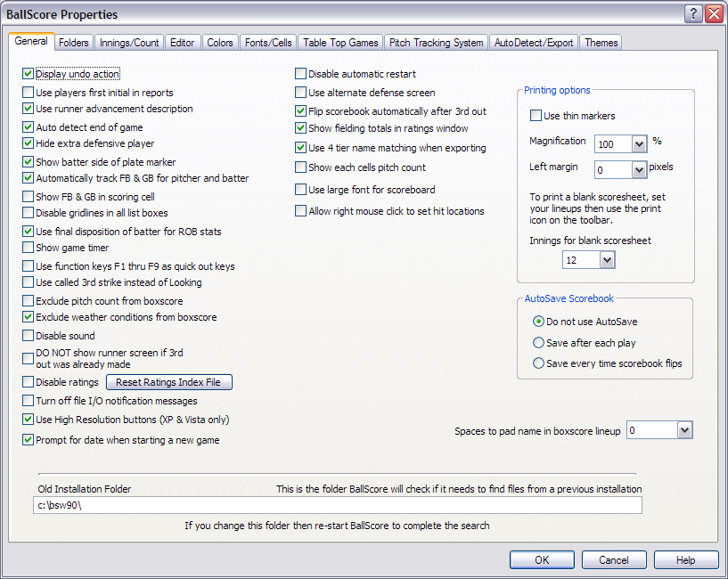Uncheck Prompt for date when starting new game
Image resolution: width=728 pixels, height=579 pixels.
(28, 440)
